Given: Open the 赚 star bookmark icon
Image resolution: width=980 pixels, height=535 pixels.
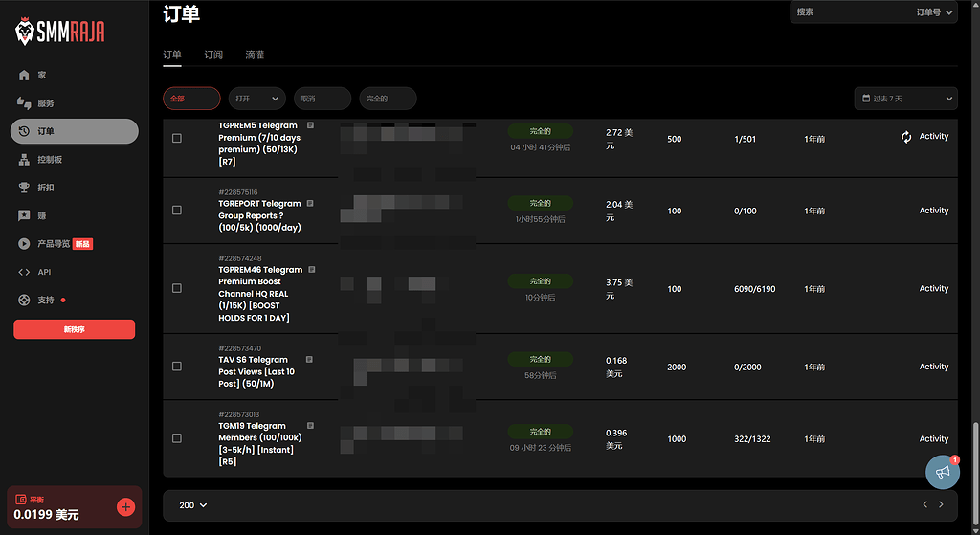Looking at the screenshot, I should (x=24, y=215).
